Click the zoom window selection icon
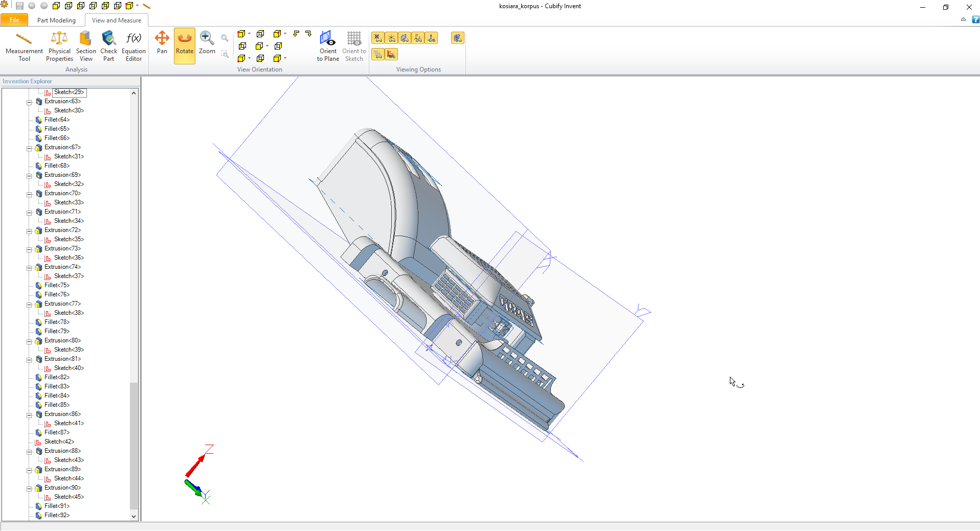The image size is (980, 531). pyautogui.click(x=225, y=54)
